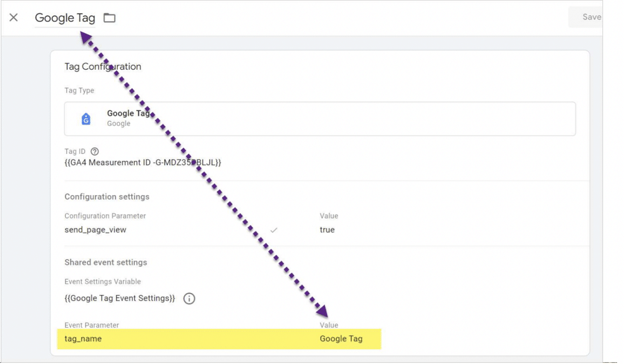624x364 pixels.
Task: Click the 'true' value for send_page_view
Action: 327,230
